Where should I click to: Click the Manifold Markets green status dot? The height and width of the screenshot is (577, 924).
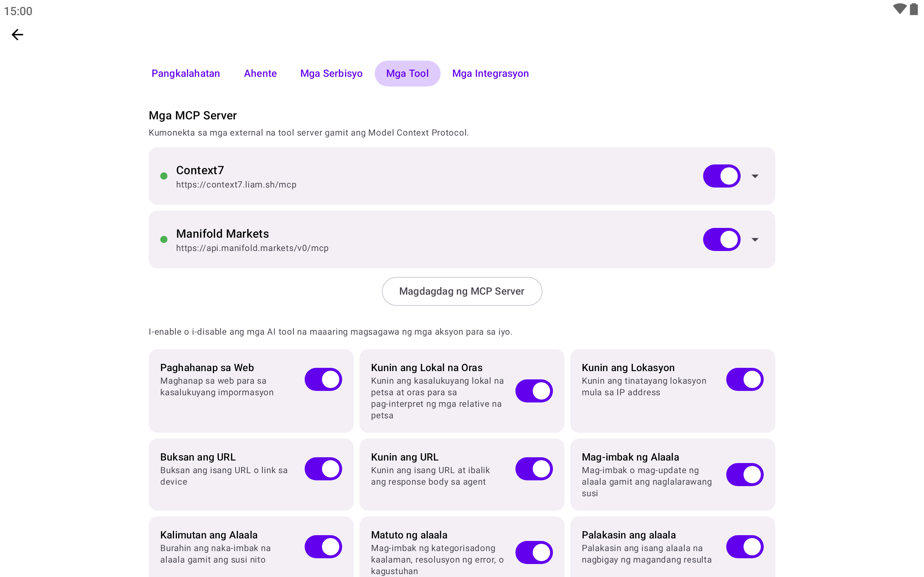tap(164, 239)
